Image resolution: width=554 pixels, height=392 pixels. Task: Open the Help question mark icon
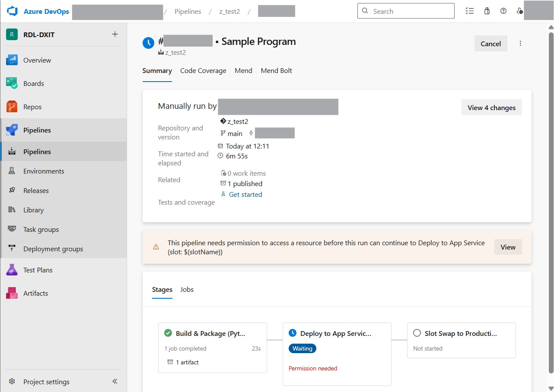pos(503,11)
